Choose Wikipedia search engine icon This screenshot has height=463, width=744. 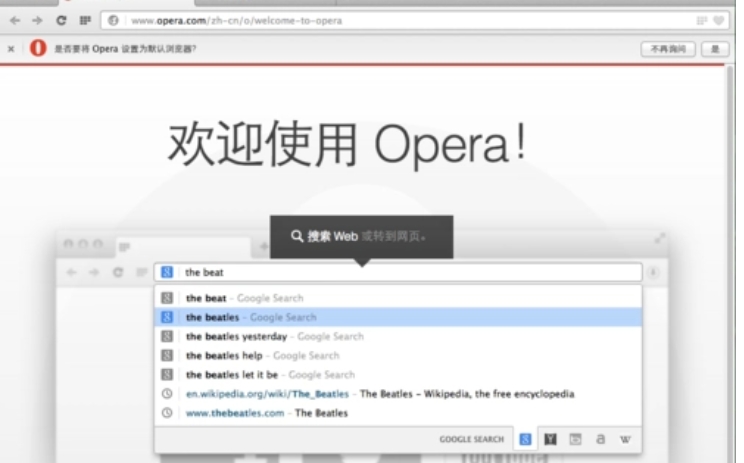[625, 439]
